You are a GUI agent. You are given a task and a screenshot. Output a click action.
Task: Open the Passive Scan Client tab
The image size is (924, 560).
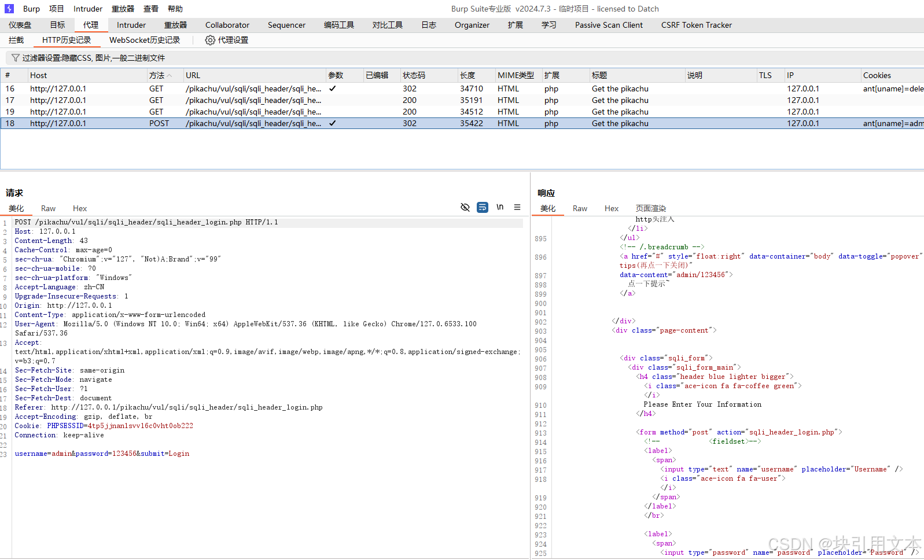(609, 25)
